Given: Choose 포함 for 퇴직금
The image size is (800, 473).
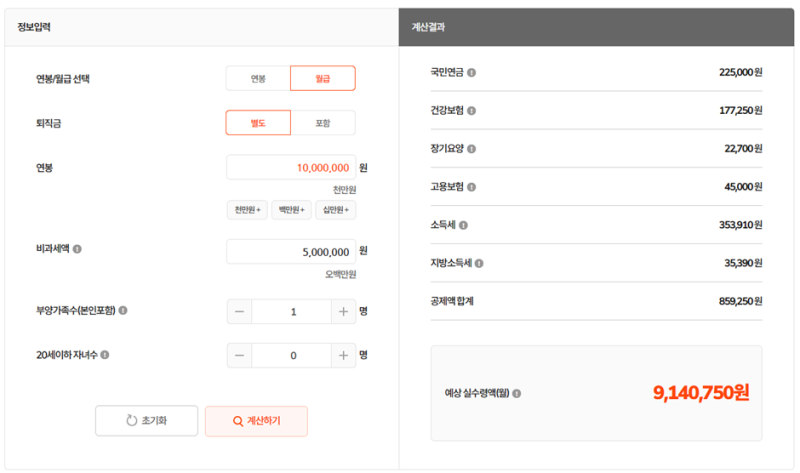Looking at the screenshot, I should tap(322, 123).
